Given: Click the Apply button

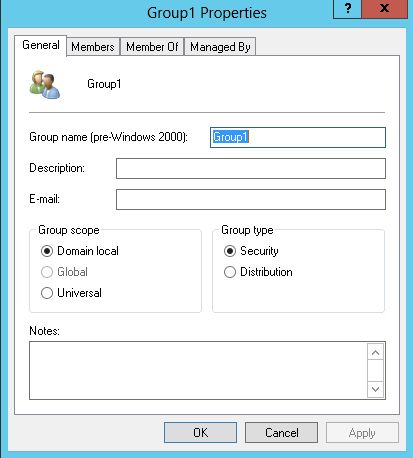Looking at the screenshot, I should [x=362, y=433].
